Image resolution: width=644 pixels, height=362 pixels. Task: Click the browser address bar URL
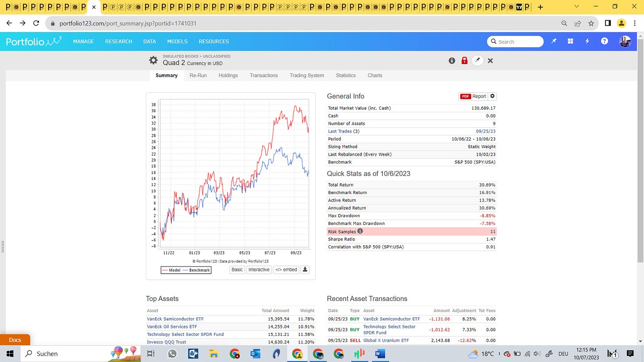(x=128, y=23)
